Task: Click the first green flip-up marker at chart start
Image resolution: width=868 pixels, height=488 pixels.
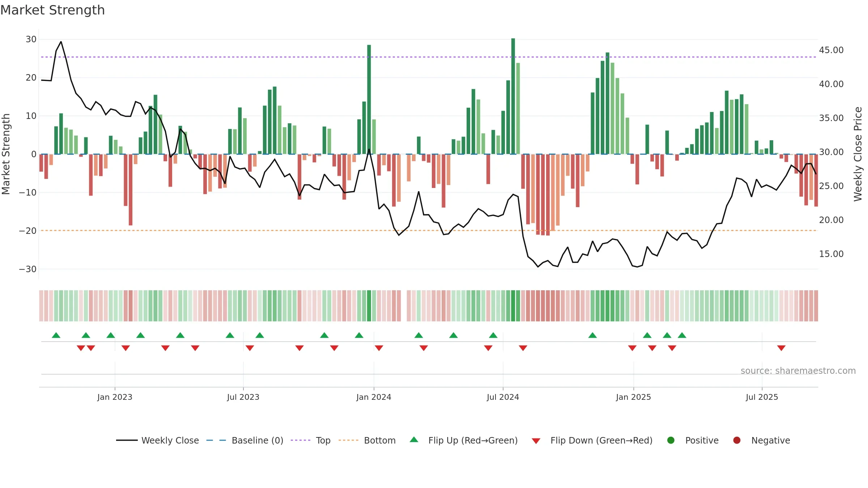Action: pos(56,335)
